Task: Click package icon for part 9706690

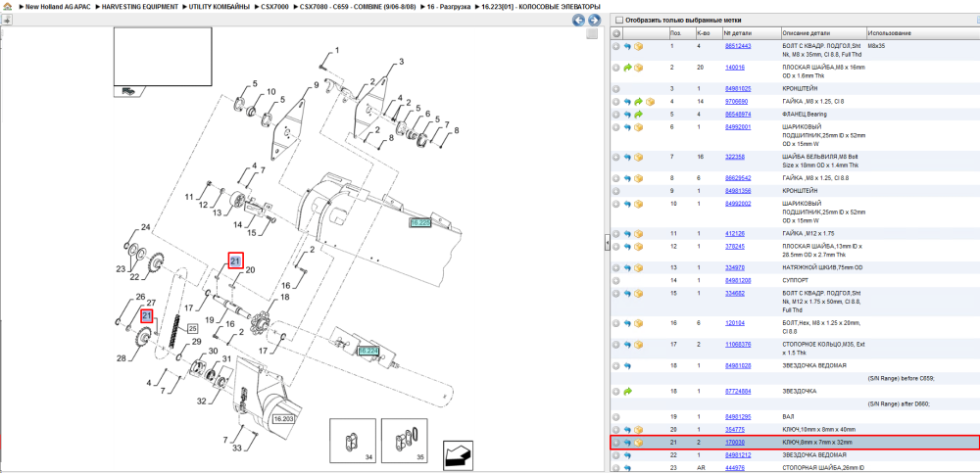Action: (x=650, y=101)
